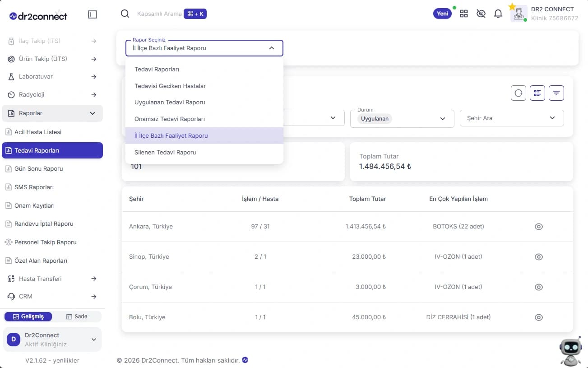The width and height of the screenshot is (588, 368).
Task: Open Personel Takip Raporu in sidebar
Action: pyautogui.click(x=52, y=242)
